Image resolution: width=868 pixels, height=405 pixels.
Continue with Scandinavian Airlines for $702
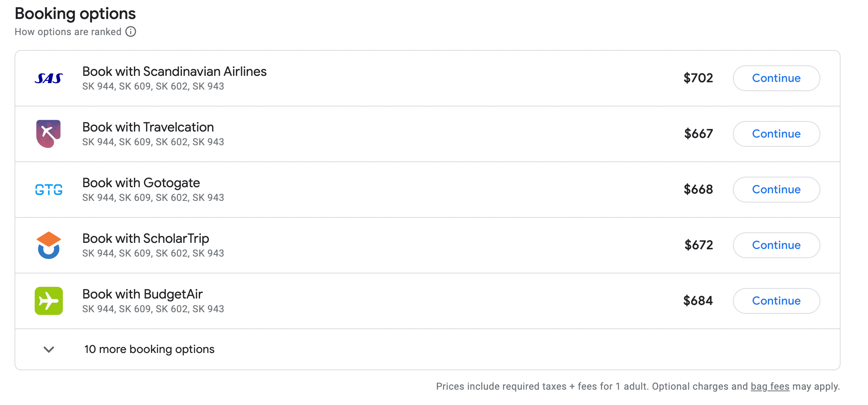[x=776, y=78]
